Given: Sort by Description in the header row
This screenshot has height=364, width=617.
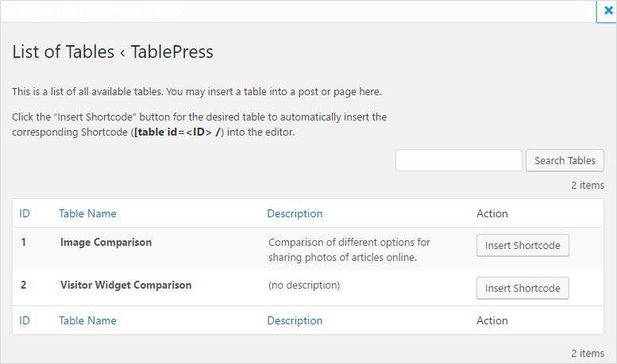Looking at the screenshot, I should point(295,213).
